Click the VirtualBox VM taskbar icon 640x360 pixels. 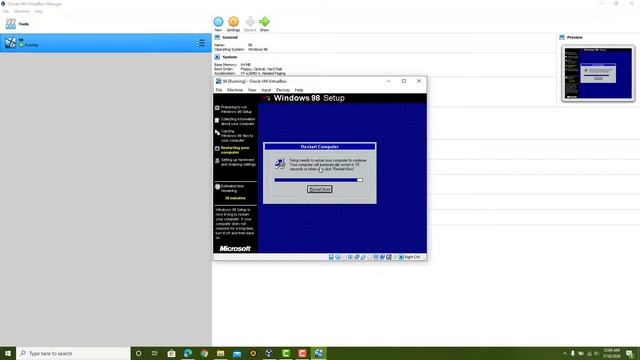318,353
